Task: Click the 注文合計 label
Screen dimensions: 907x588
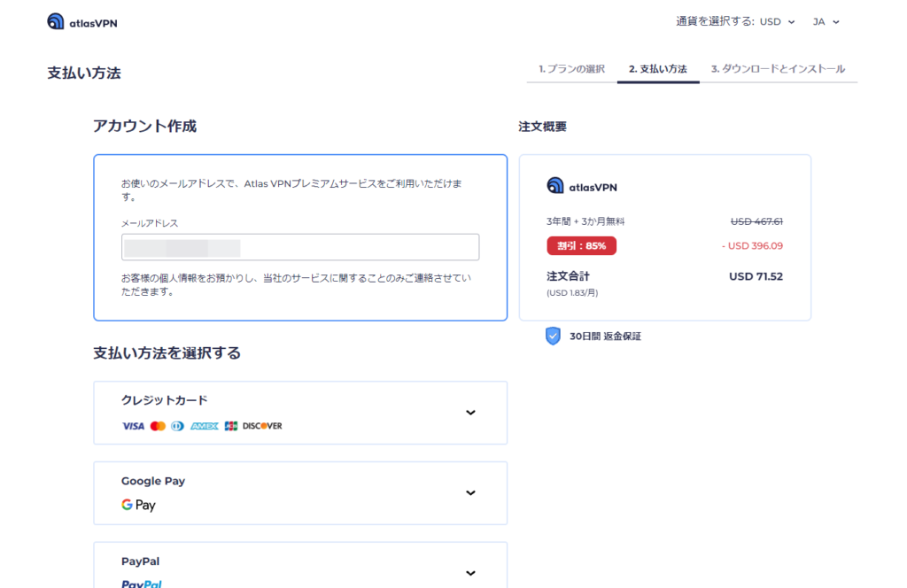Action: point(568,276)
